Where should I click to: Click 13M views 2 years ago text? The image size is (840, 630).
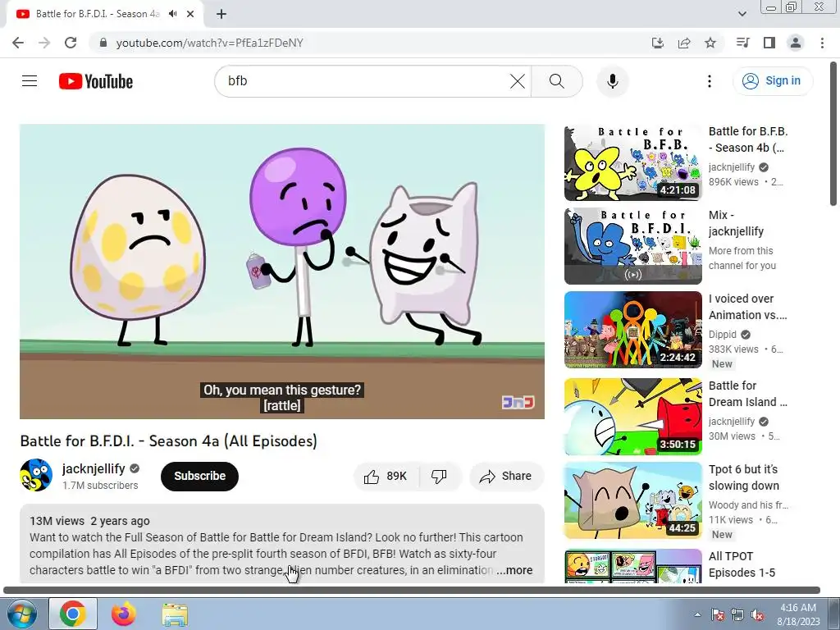click(89, 521)
